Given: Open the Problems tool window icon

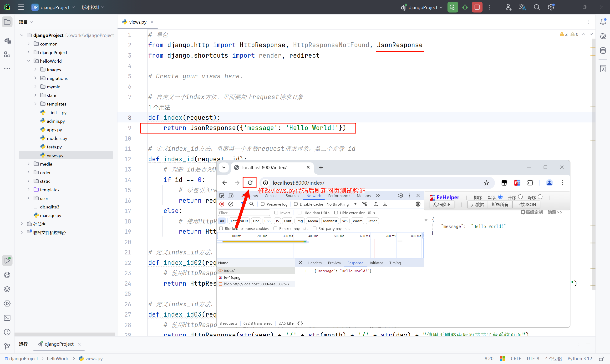Looking at the screenshot, I should (7, 332).
